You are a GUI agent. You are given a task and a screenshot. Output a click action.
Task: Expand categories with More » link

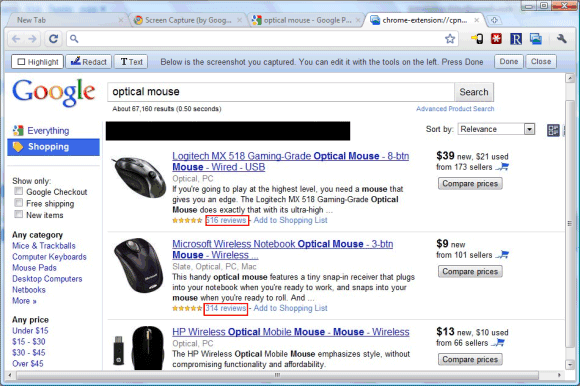tap(24, 301)
